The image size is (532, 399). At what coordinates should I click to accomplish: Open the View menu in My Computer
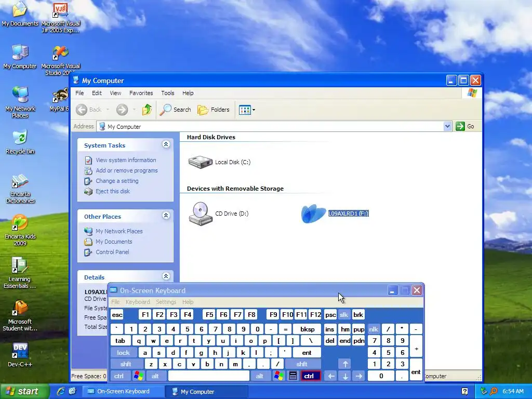click(x=115, y=93)
